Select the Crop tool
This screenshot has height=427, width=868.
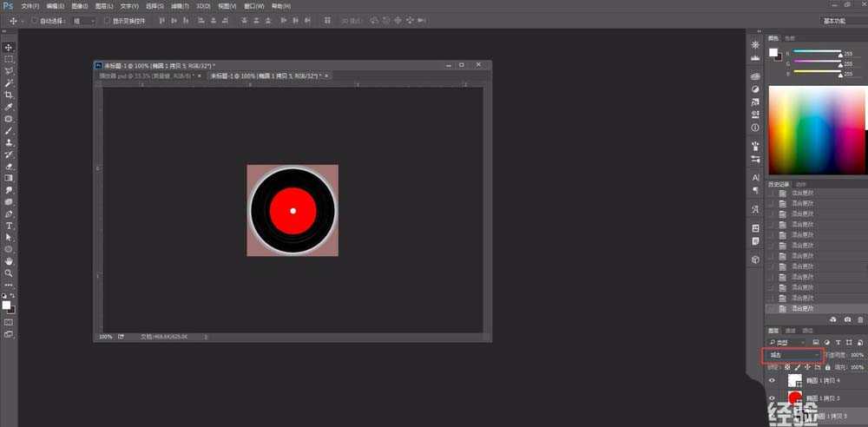pos(9,95)
